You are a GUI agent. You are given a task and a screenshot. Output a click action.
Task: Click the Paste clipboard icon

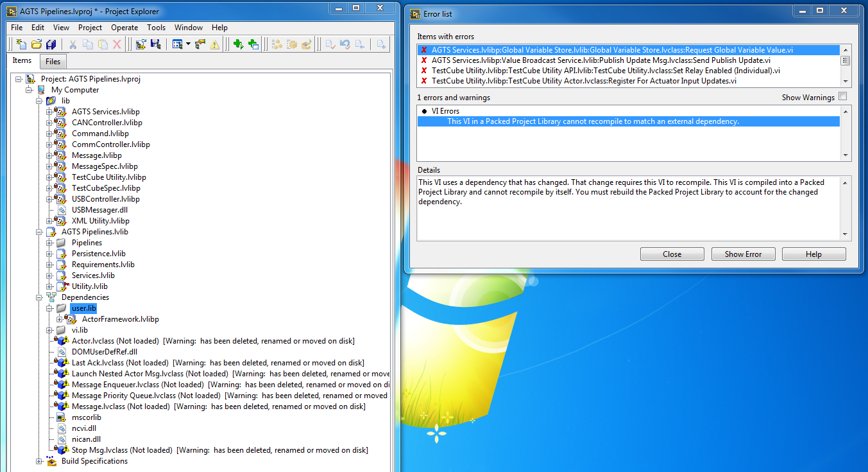click(x=102, y=44)
